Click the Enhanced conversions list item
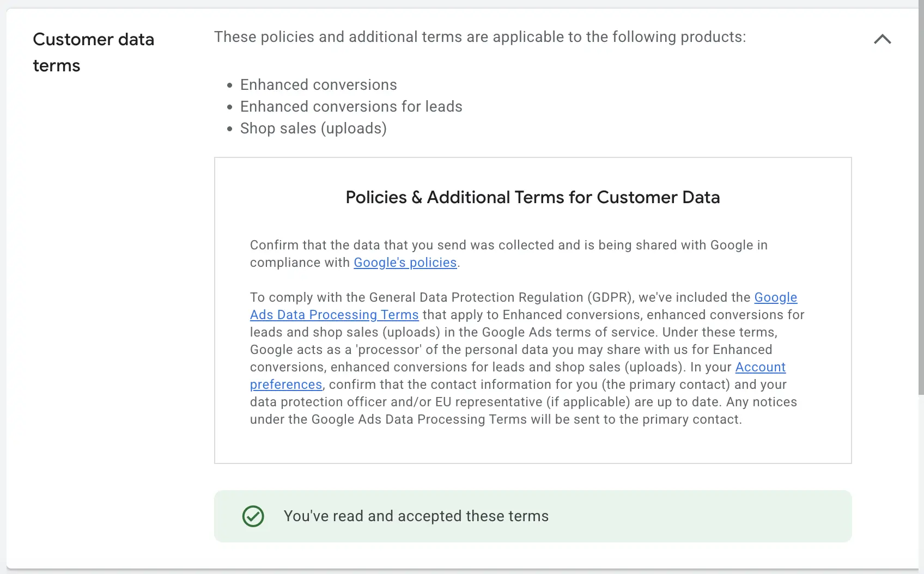924x574 pixels. tap(319, 85)
